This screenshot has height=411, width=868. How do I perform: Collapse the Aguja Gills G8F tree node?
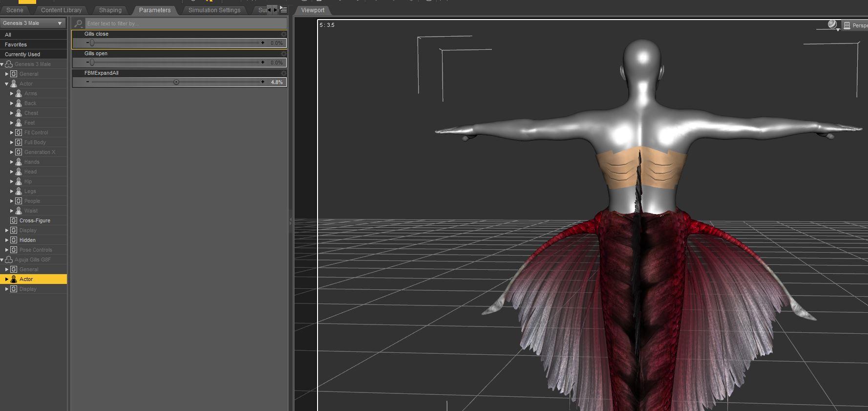point(2,260)
